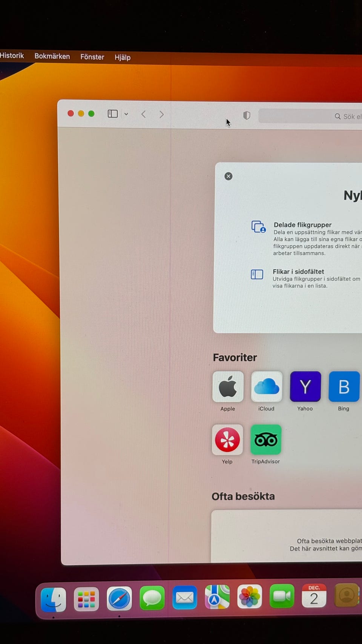Minimize Safari with the yellow button
362x644 pixels.
81,114
